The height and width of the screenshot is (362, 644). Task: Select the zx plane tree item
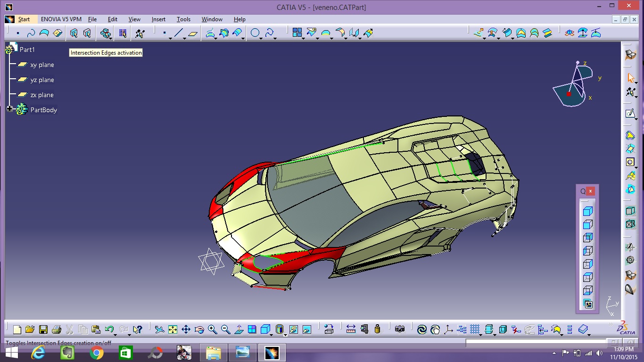point(42,95)
